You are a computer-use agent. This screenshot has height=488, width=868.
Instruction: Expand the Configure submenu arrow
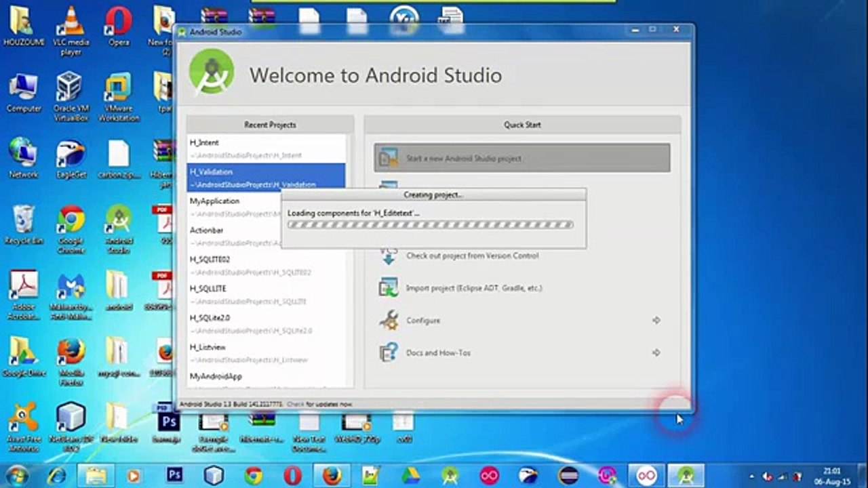(656, 320)
